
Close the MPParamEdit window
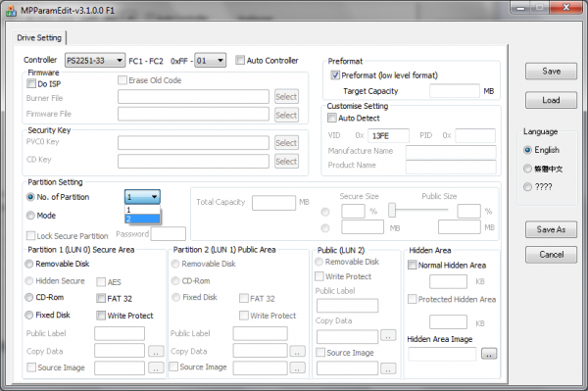click(566, 8)
